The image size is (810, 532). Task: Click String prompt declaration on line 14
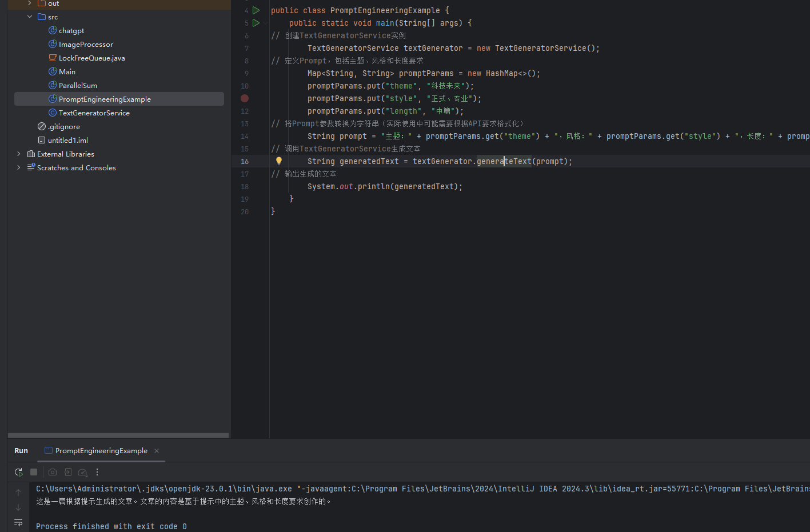pos(337,136)
